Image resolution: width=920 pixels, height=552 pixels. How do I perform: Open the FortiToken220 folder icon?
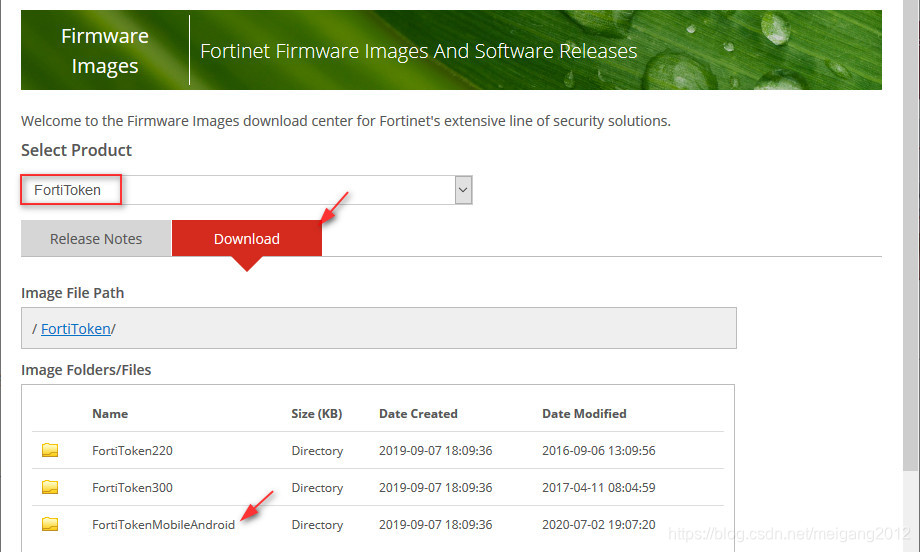click(x=50, y=450)
